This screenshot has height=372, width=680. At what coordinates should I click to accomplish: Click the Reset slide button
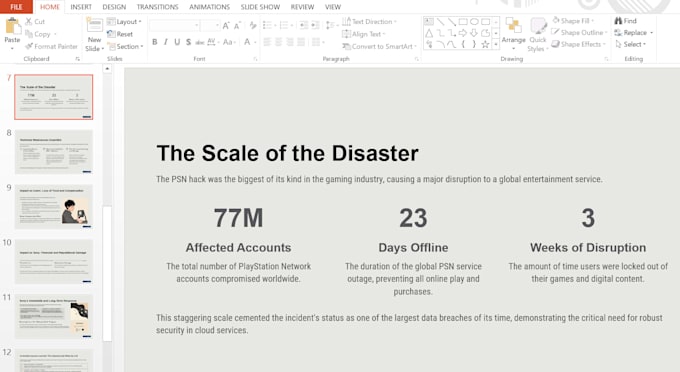pos(120,34)
